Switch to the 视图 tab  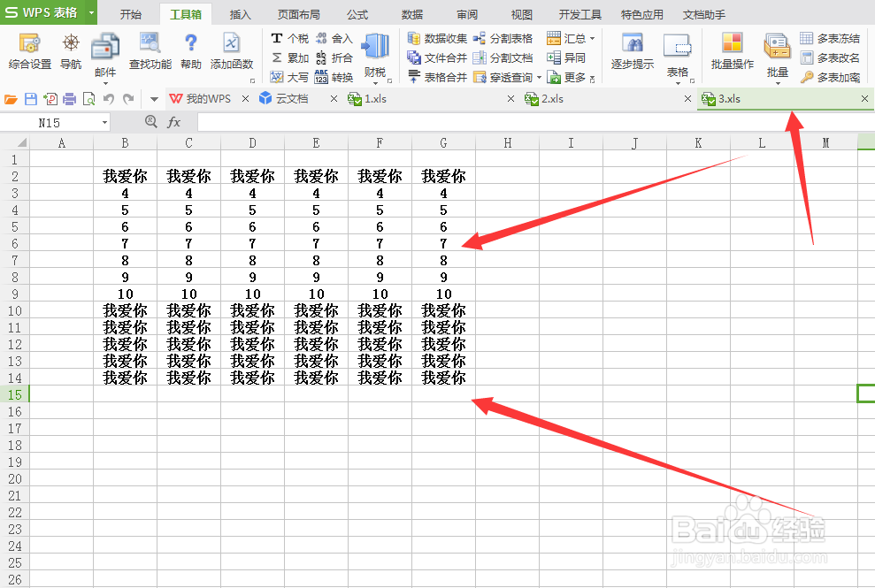521,14
